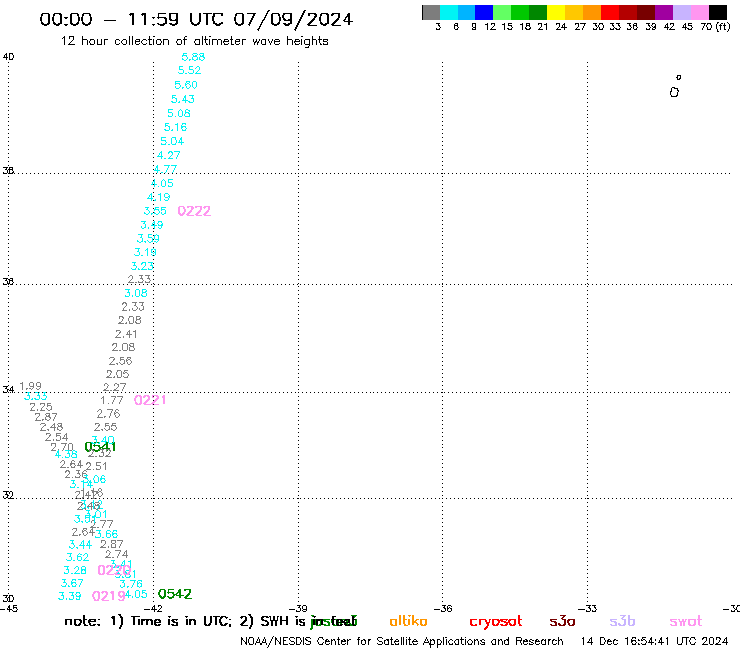
Task: Click the pink legend swatch
Action: (699, 12)
